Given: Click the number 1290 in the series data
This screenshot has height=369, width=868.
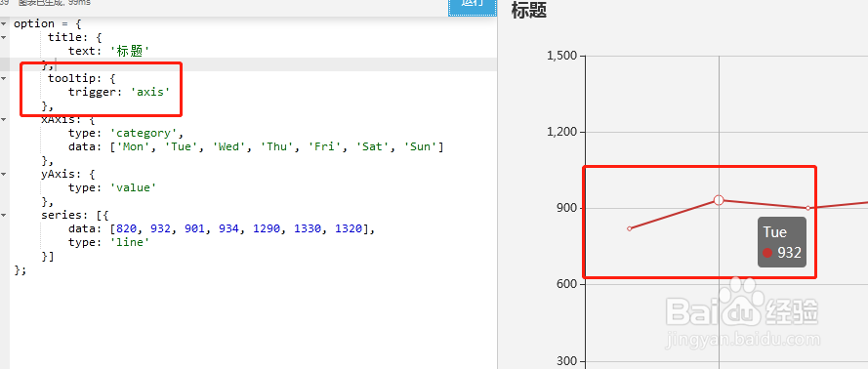Looking at the screenshot, I should click(x=267, y=229).
